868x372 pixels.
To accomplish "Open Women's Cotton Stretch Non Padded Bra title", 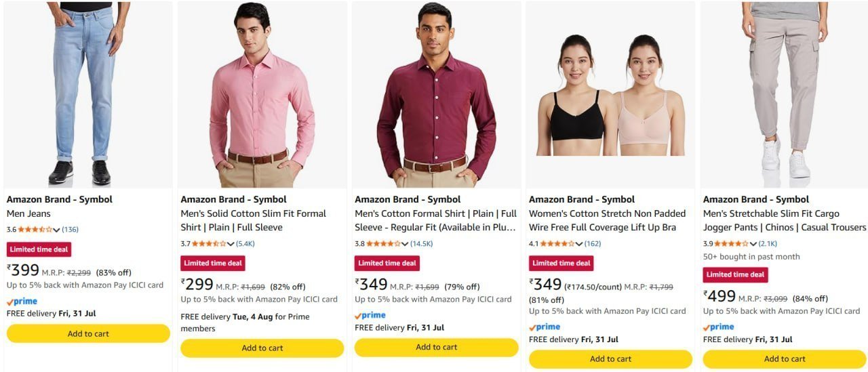I will tap(608, 220).
